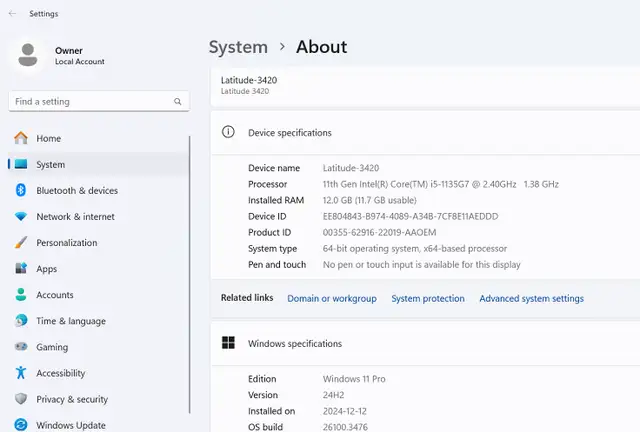Click the Windows Update sync icon
The image size is (640, 432).
coord(21,425)
